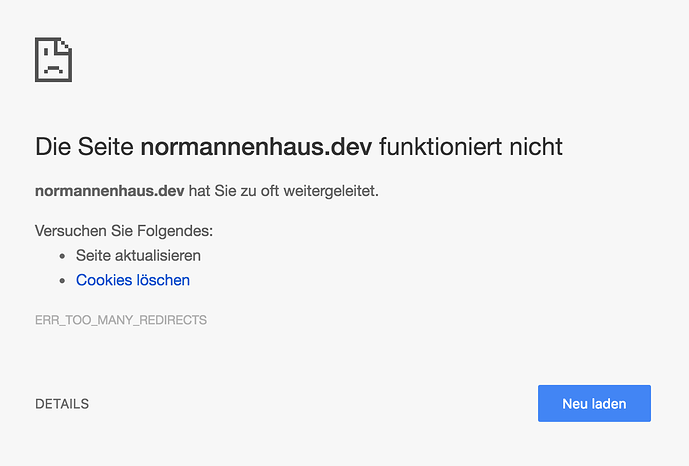Expand the DETAILS section
689x466 pixels.
click(62, 404)
